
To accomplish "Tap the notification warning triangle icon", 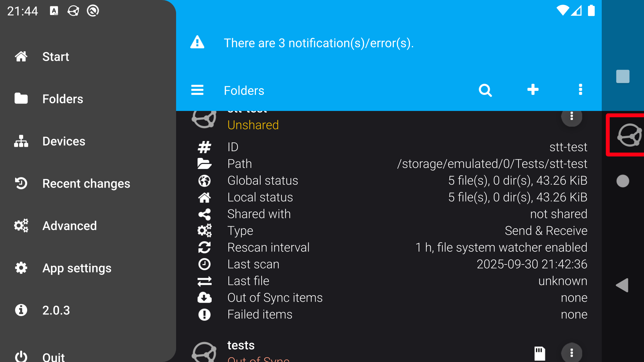I will pyautogui.click(x=197, y=43).
